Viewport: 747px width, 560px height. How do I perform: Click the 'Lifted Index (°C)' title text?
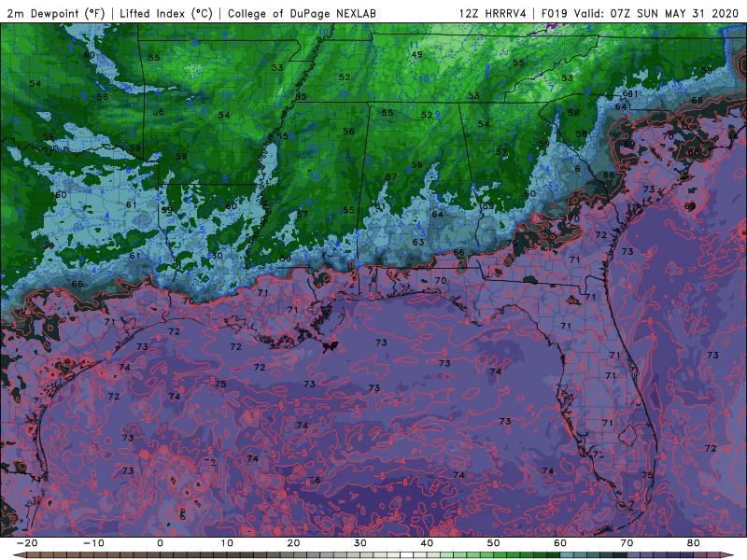166,13
